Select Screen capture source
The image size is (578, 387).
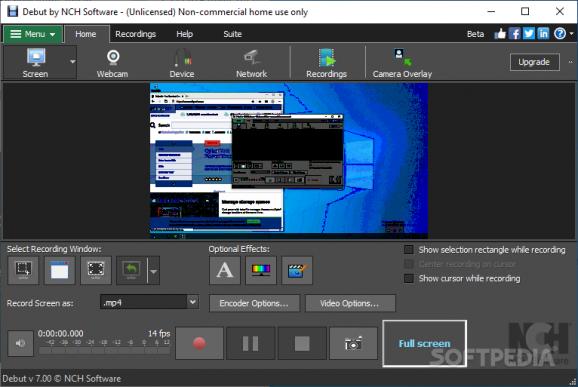point(35,63)
